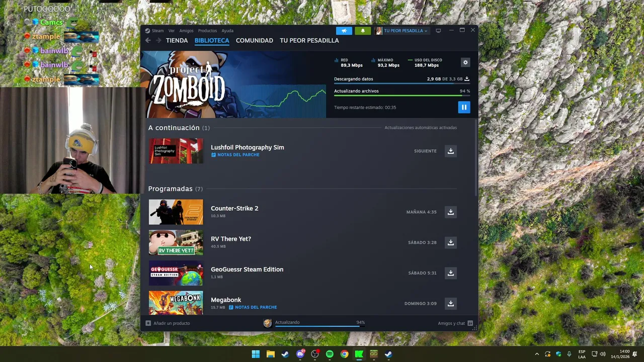Download Lushfoil Photography Sim next
The image size is (644, 362).
click(451, 151)
